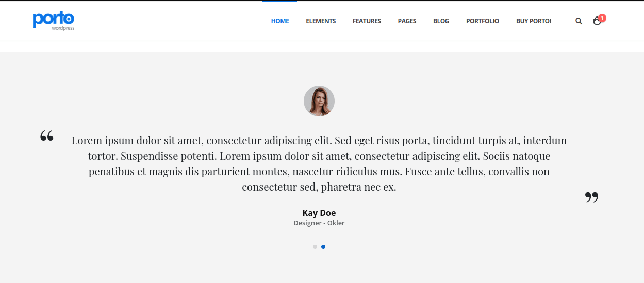Expand the Elements menu
The width and height of the screenshot is (644, 283).
click(321, 21)
